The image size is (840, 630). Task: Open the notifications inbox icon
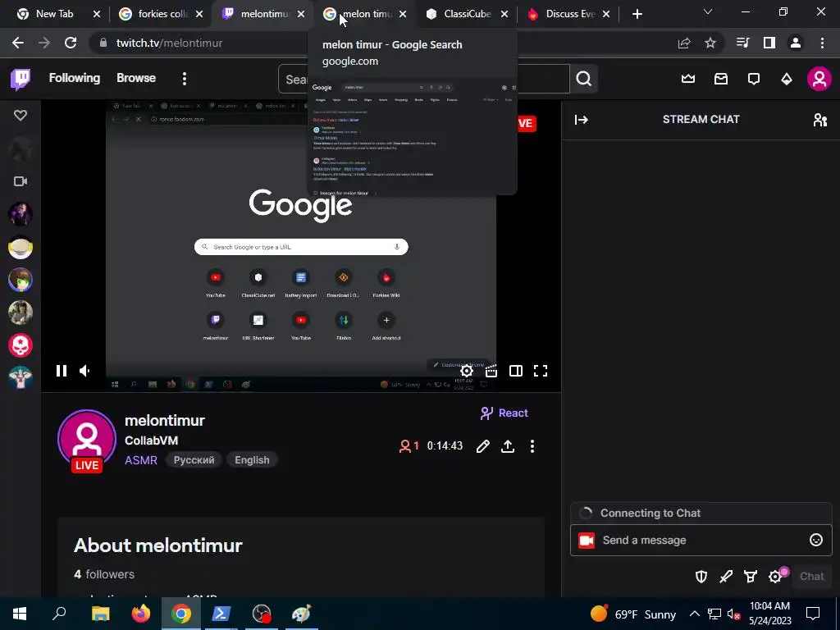[721, 79]
